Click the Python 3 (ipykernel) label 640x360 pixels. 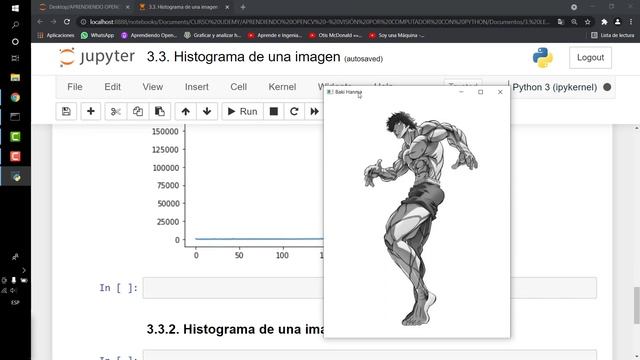tap(555, 87)
